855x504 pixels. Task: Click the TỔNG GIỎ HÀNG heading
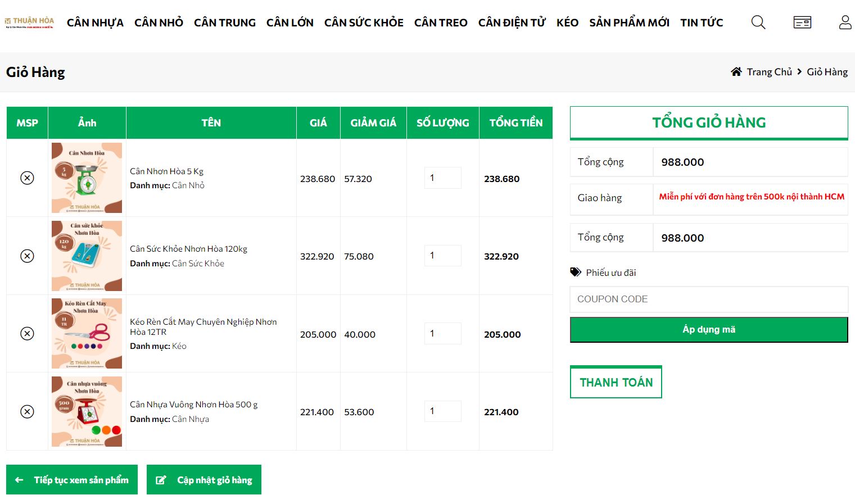pos(709,122)
